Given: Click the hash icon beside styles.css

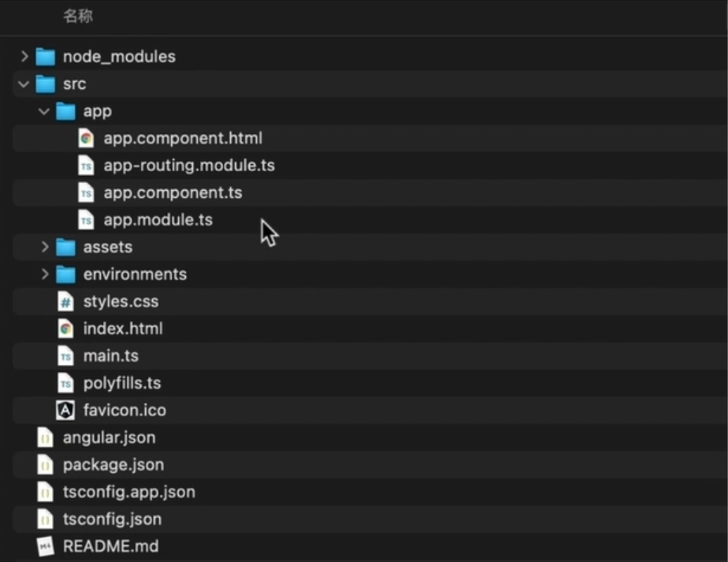Looking at the screenshot, I should tap(66, 301).
